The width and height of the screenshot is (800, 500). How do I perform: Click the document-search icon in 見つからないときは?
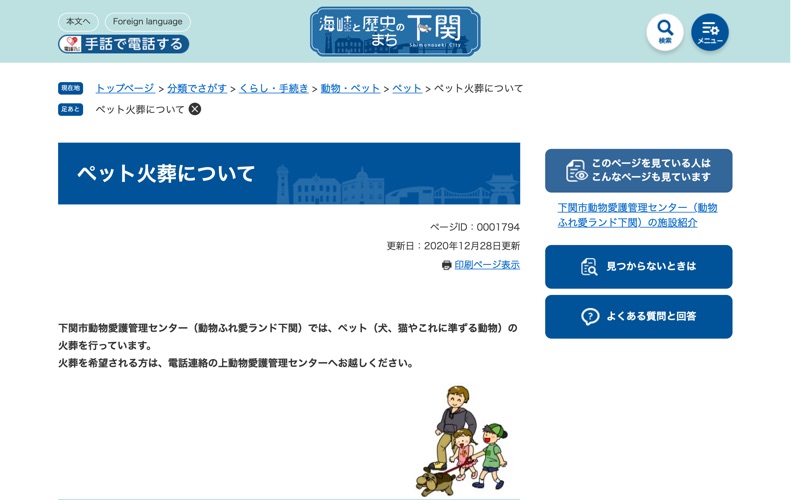[589, 266]
